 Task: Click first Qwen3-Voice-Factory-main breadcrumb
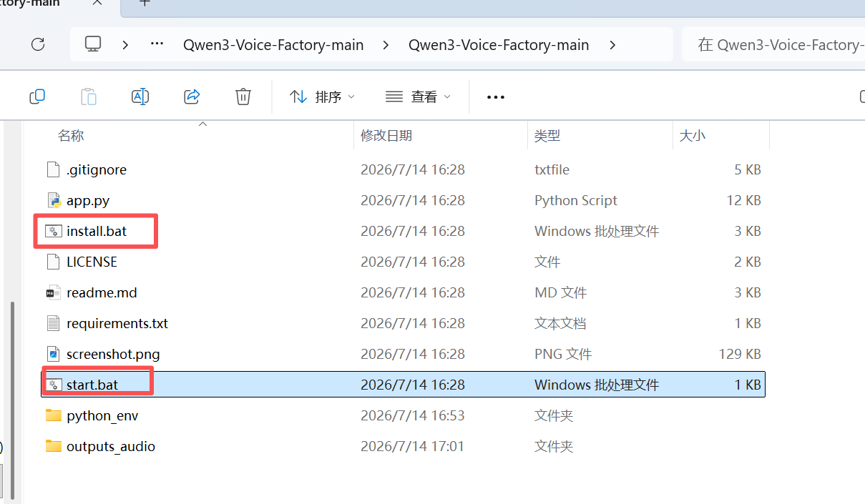click(x=273, y=44)
